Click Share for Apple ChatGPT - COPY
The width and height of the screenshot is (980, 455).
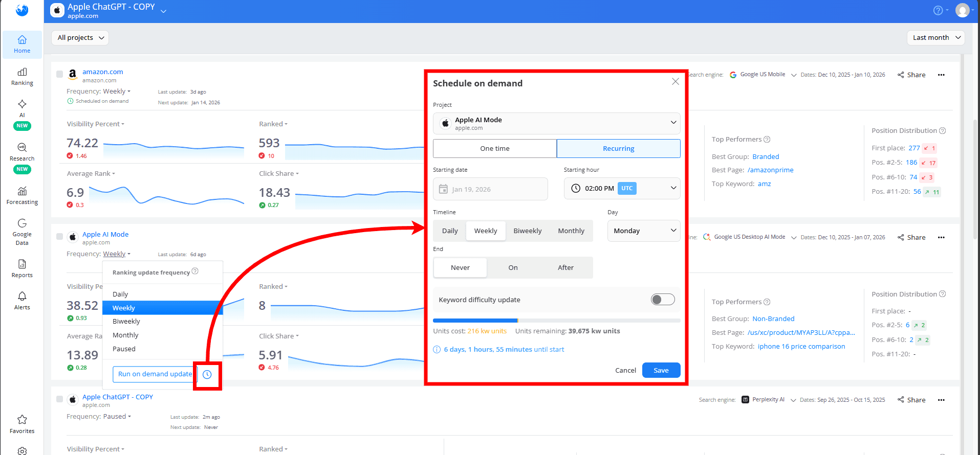tap(911, 400)
